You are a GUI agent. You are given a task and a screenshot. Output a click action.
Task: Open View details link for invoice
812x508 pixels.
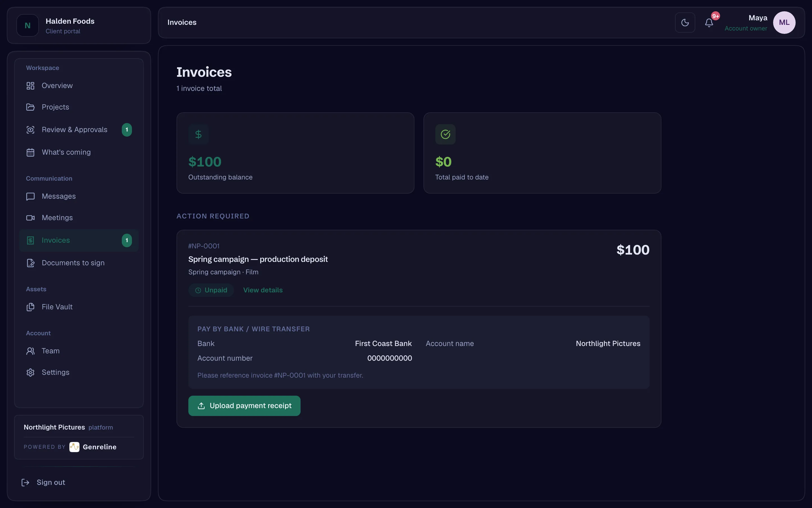(x=263, y=290)
